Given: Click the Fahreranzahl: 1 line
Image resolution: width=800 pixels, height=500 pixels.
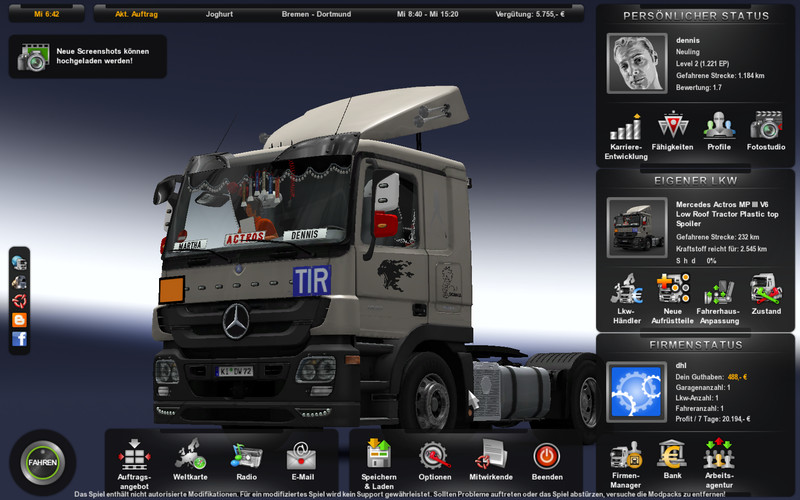Looking at the screenshot, I should tap(699, 409).
